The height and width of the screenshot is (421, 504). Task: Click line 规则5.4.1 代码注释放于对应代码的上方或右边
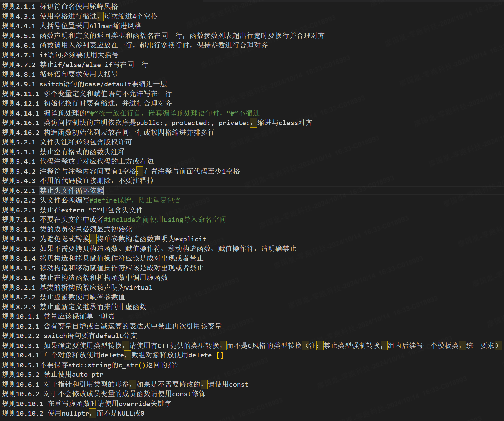[78, 161]
